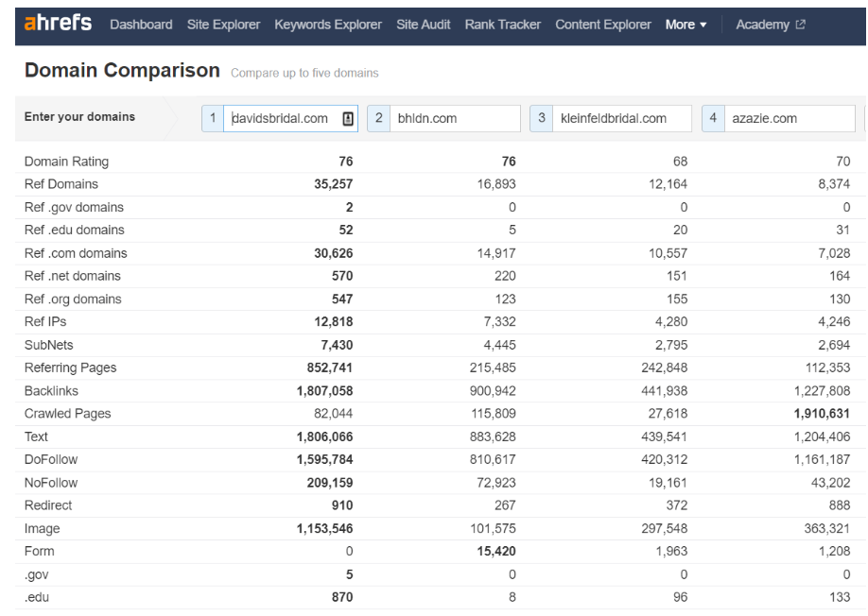868x616 pixels.
Task: Click the password manager icon in domain 1 field
Action: [x=348, y=118]
